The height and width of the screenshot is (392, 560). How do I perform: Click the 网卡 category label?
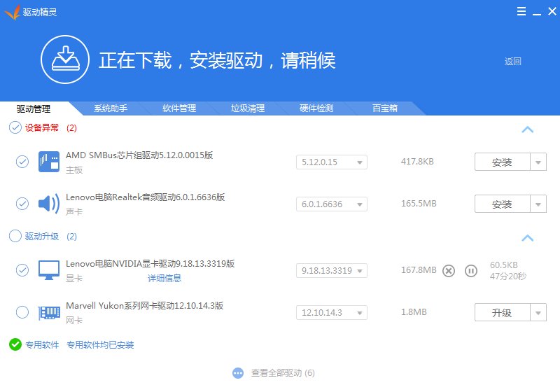pos(74,320)
